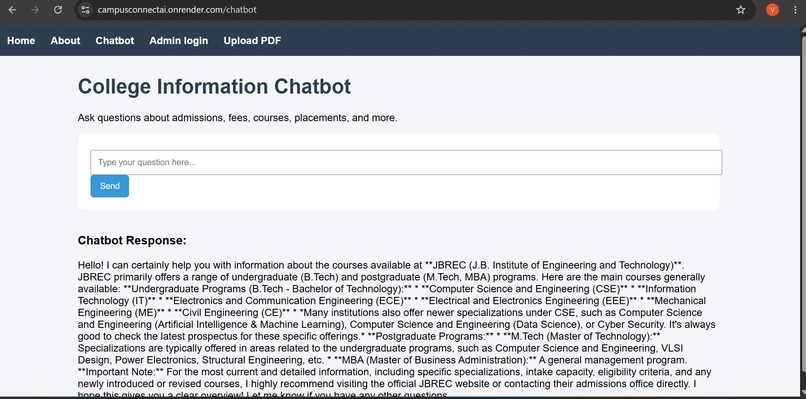Click text "Postgraduate Programs:" in the response
806x399 pixels.
430,336
